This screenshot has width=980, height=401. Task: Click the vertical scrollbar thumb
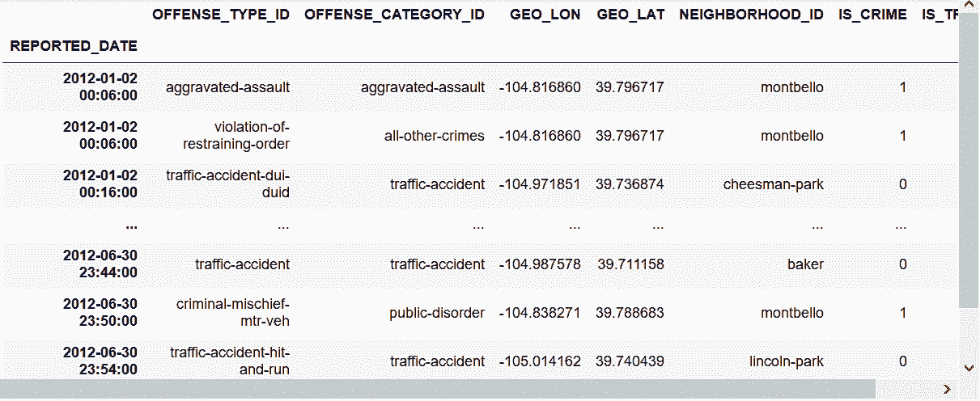969,162
